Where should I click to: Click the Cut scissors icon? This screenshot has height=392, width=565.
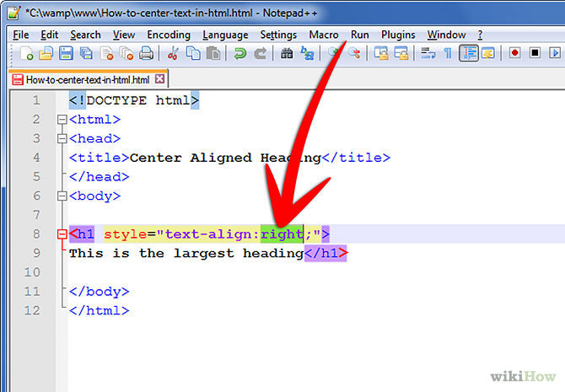click(174, 54)
